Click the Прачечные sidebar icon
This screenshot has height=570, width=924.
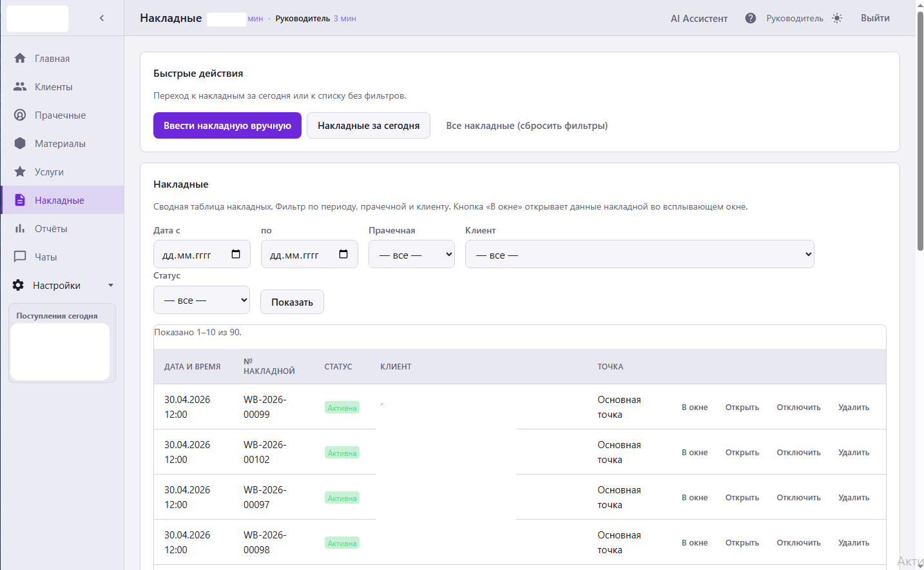20,115
